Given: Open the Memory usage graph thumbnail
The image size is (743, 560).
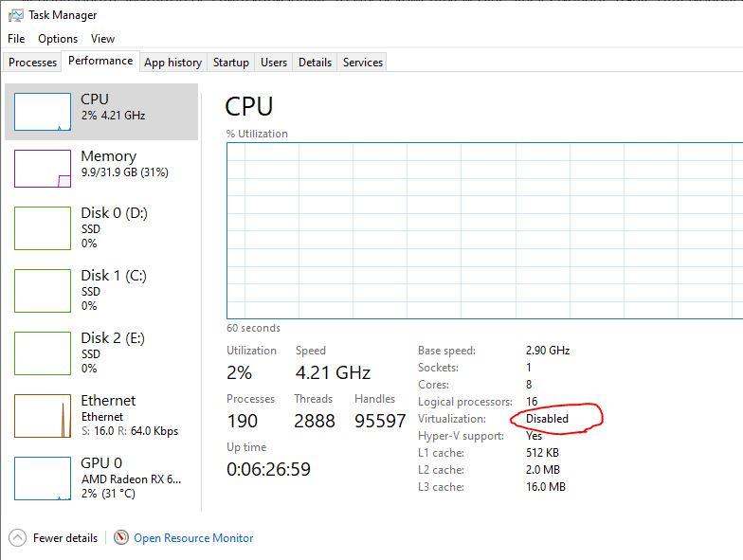Looking at the screenshot, I should (43, 169).
